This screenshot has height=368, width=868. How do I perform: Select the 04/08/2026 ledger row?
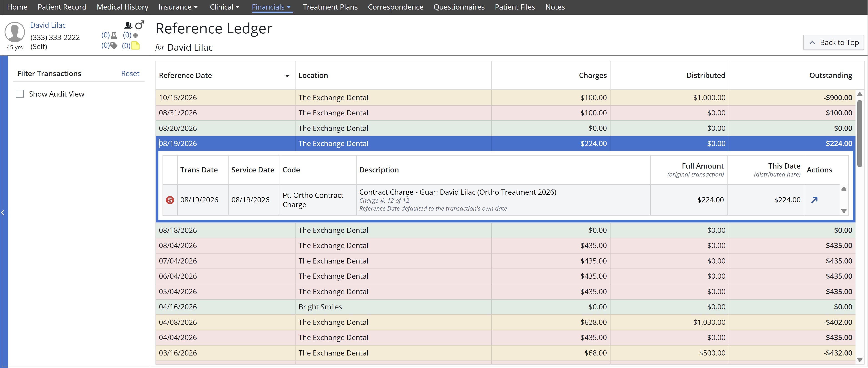(505, 322)
